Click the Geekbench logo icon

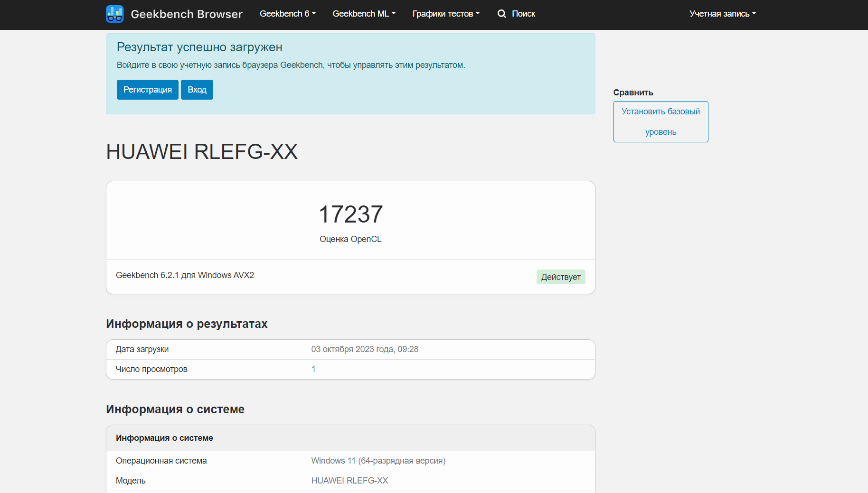(x=115, y=14)
